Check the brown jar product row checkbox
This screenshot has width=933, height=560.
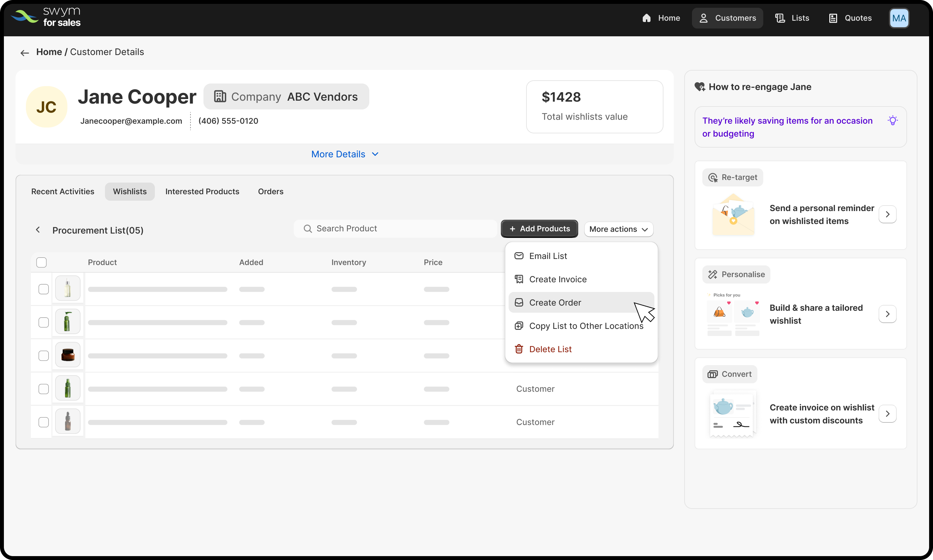pyautogui.click(x=44, y=355)
